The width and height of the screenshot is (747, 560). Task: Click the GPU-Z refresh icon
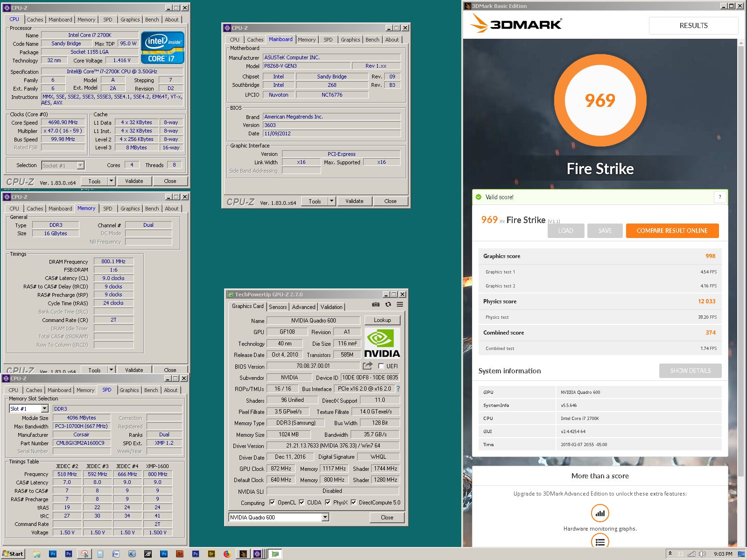[x=388, y=304]
